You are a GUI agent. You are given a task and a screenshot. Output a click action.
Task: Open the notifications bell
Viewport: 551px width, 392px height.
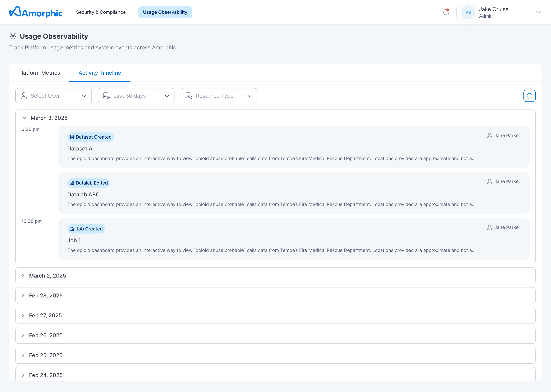click(446, 12)
